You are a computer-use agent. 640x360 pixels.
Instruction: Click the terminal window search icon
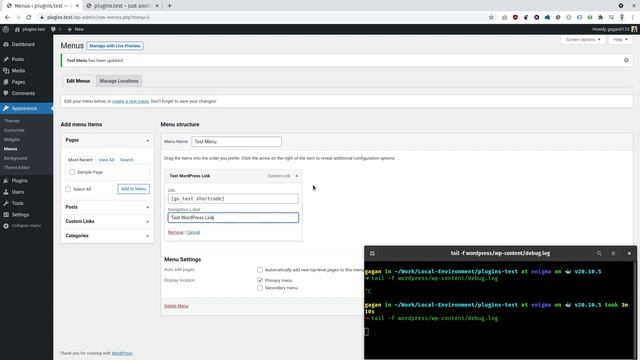click(x=599, y=253)
